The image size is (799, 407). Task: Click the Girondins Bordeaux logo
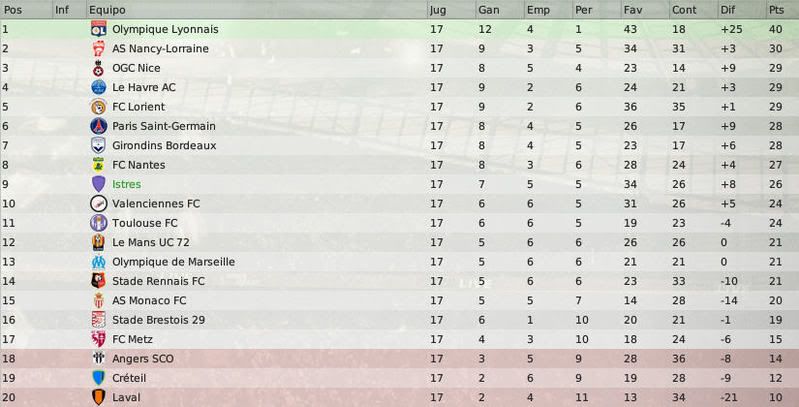98,145
